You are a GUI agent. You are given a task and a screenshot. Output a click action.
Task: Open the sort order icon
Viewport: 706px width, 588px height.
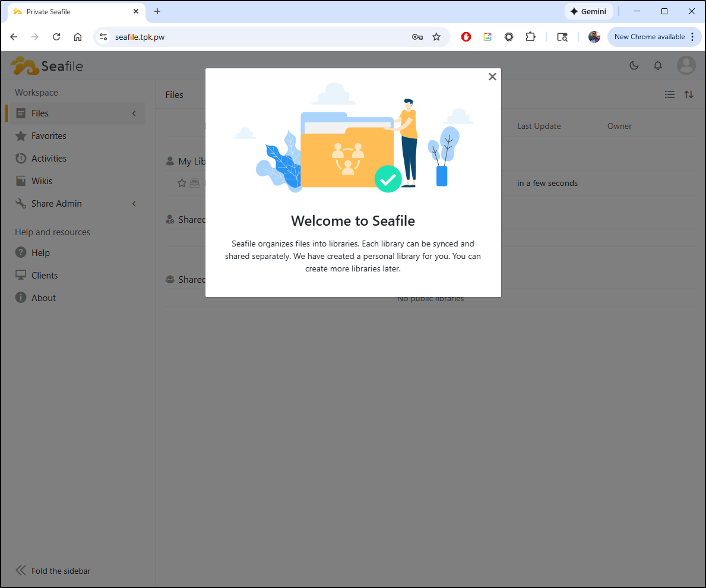[x=689, y=94]
